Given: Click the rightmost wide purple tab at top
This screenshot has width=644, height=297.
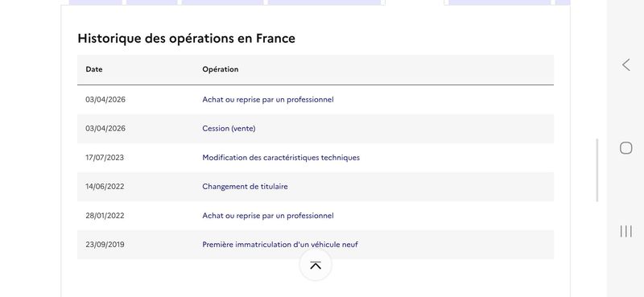Looking at the screenshot, I should click(x=500, y=2).
